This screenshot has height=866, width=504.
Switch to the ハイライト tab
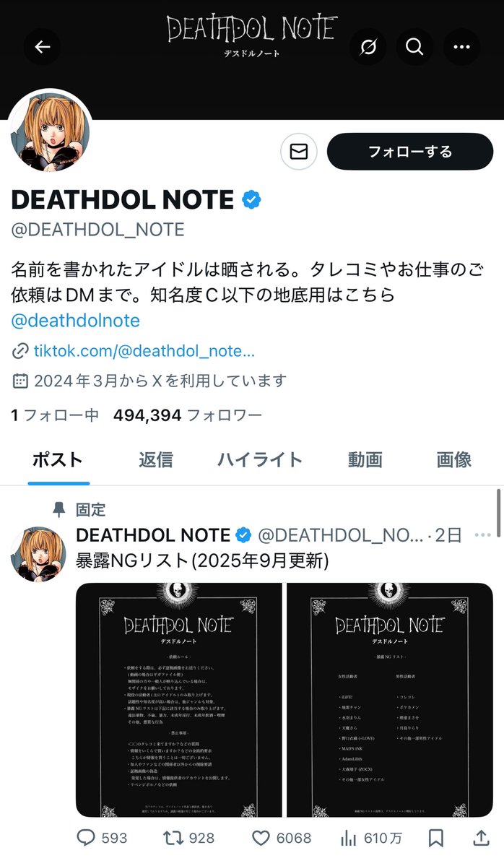pyautogui.click(x=259, y=459)
